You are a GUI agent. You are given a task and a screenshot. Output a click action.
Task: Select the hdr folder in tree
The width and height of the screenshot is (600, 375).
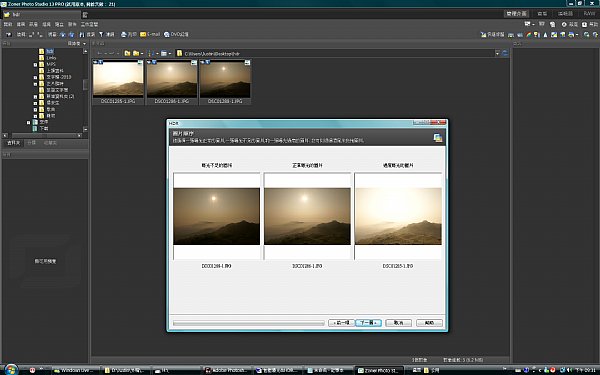tap(50, 51)
